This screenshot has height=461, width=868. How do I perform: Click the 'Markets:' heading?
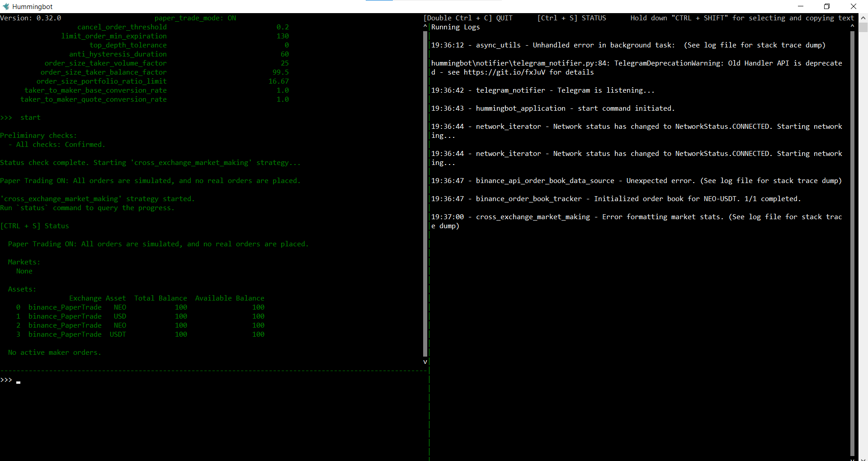(24, 262)
